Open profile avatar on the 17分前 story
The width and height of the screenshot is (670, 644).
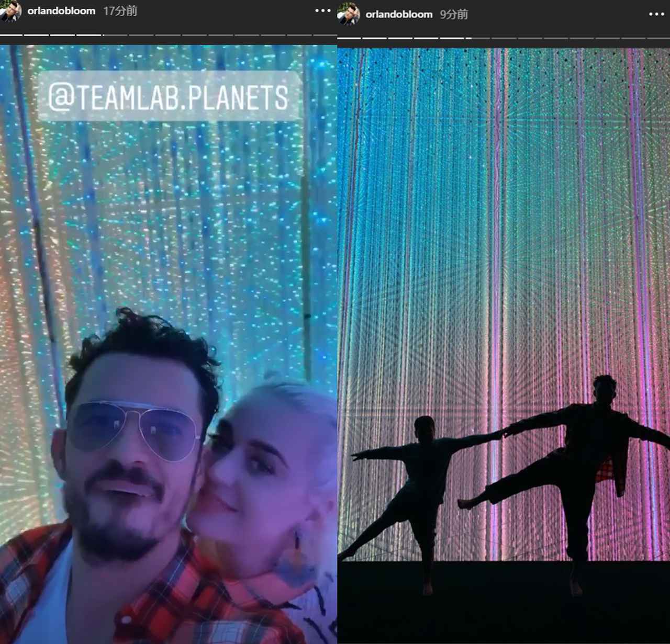(10, 12)
